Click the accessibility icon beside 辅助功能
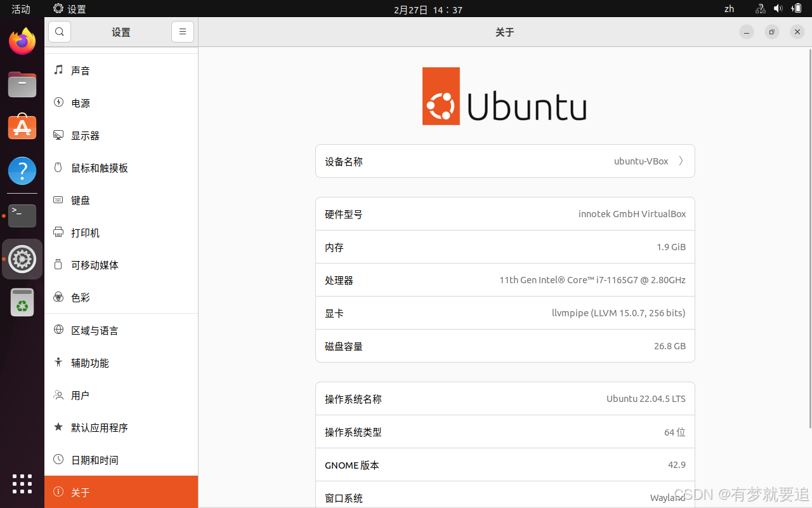Screen dimensions: 812x508 point(58,362)
